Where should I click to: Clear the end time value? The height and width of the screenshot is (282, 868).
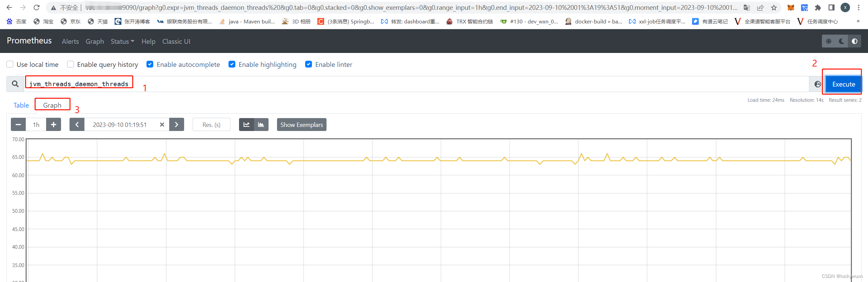point(162,125)
